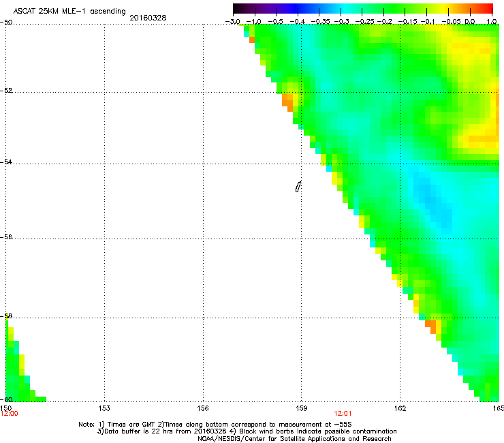Click the color scale label "-1.0"
This screenshot has height=443, width=504.
[254, 22]
